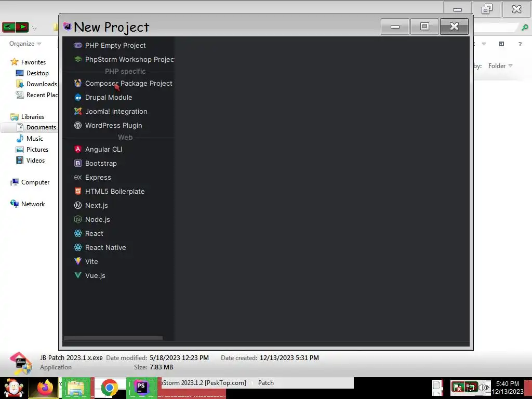Pick the Bootstrap icon
This screenshot has height=399, width=532.
78,163
